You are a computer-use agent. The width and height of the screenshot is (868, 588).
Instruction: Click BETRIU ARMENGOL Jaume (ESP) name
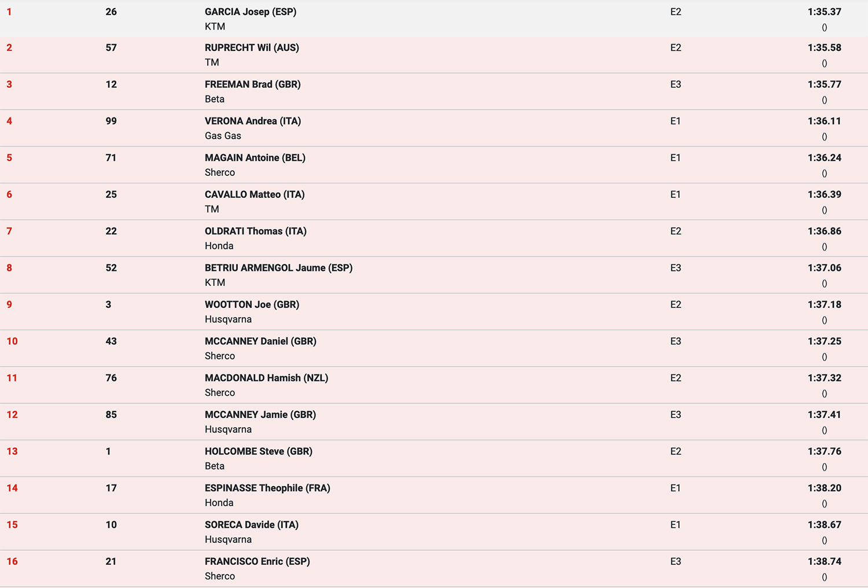click(x=278, y=268)
